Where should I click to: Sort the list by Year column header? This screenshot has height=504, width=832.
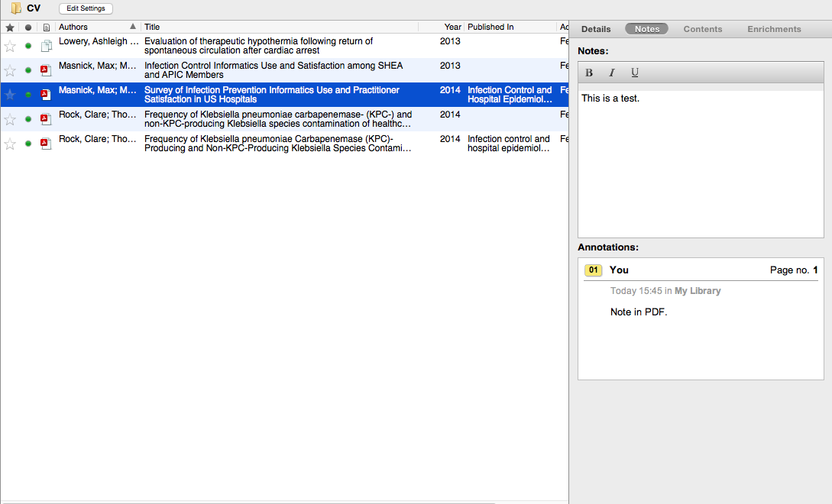452,27
